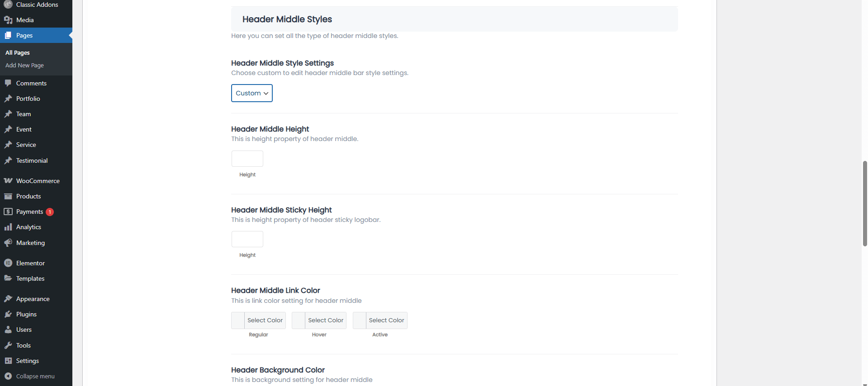The image size is (868, 386).
Task: Select Color for Hover link state
Action: [325, 320]
